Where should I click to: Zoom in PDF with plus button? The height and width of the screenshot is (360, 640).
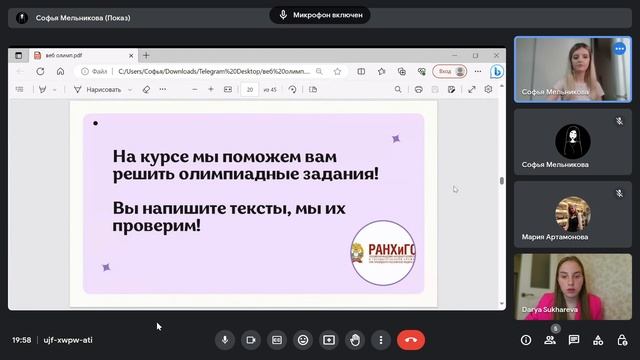coord(211,89)
